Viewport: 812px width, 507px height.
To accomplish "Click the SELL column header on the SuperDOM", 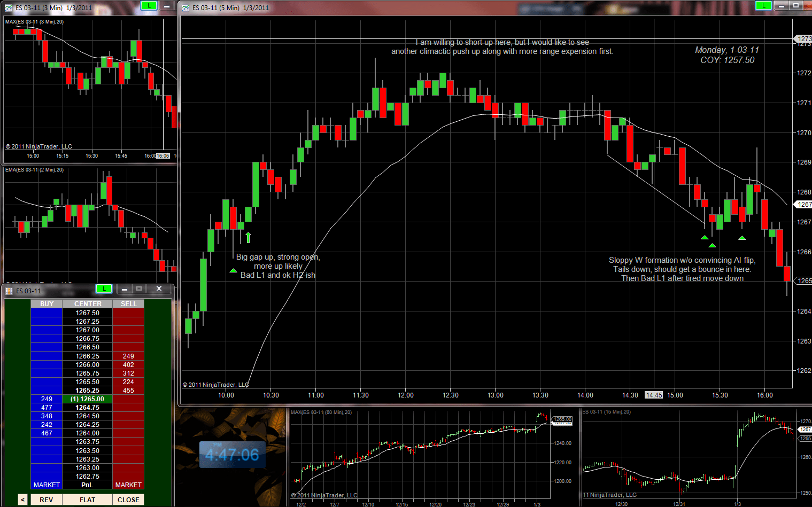I will pos(128,303).
